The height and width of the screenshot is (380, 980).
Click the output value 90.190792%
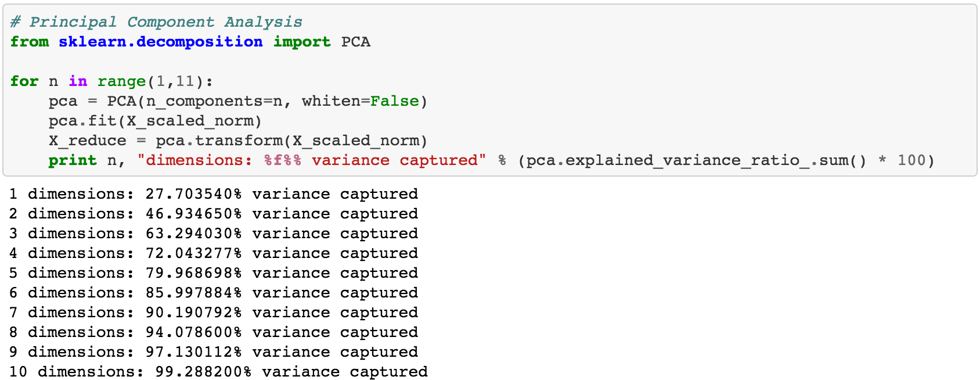193,313
